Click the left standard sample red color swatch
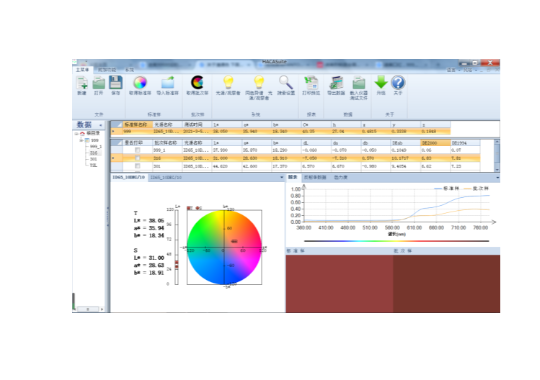This screenshot has width=540, height=380. point(339,284)
